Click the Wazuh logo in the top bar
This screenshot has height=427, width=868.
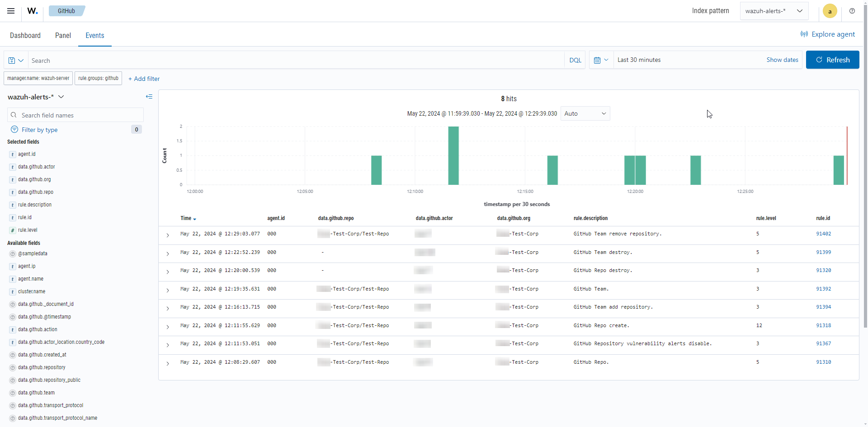coord(32,11)
